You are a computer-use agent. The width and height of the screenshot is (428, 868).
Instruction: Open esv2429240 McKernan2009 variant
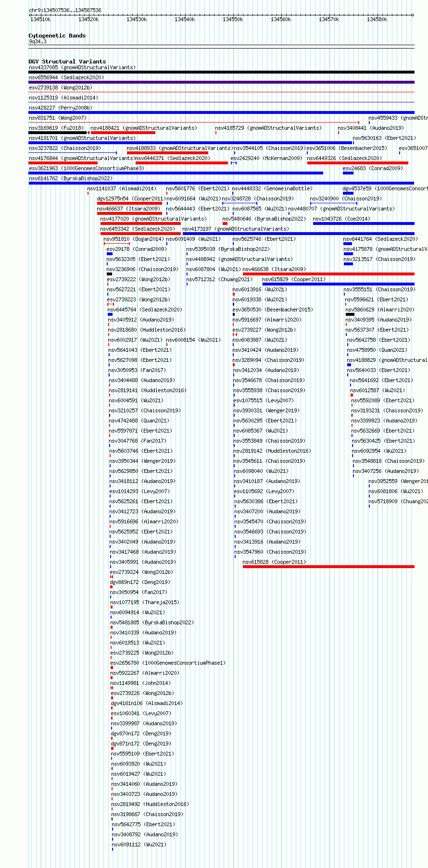(266, 158)
